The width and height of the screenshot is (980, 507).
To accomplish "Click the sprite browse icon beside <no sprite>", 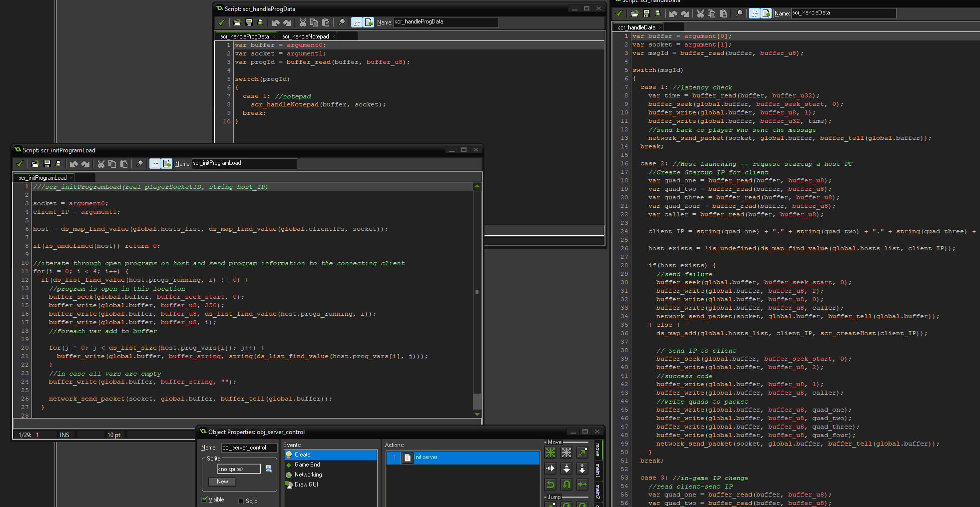I will pos(269,469).
